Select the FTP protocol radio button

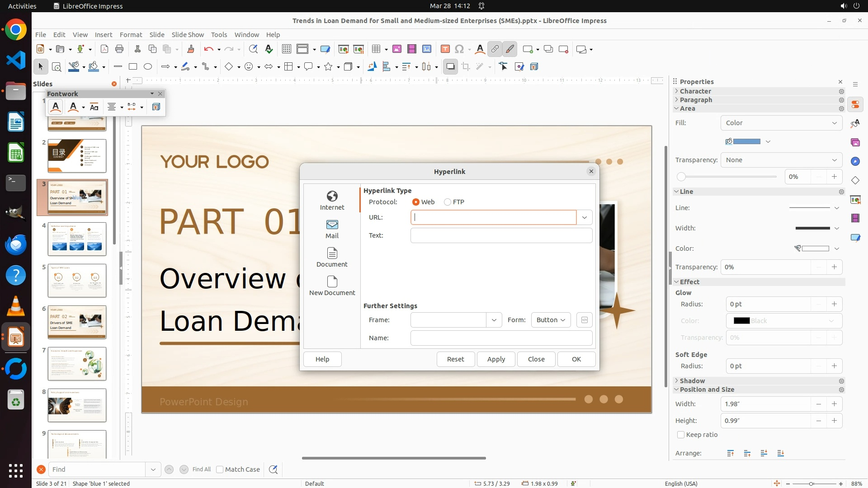coord(448,202)
